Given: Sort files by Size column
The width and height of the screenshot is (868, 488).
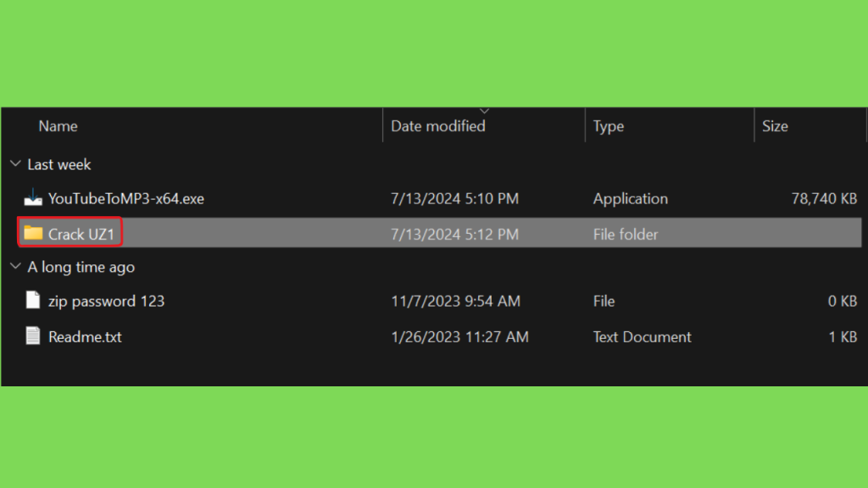Looking at the screenshot, I should (775, 126).
